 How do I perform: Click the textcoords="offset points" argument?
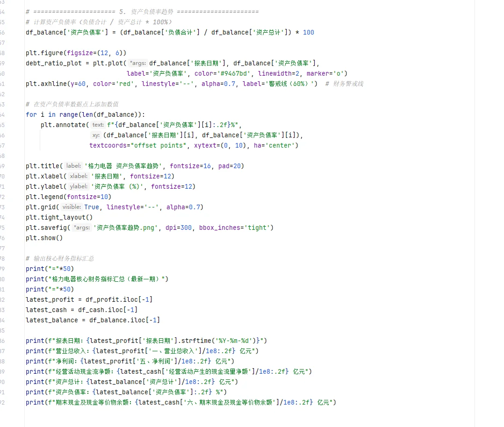[137, 146]
